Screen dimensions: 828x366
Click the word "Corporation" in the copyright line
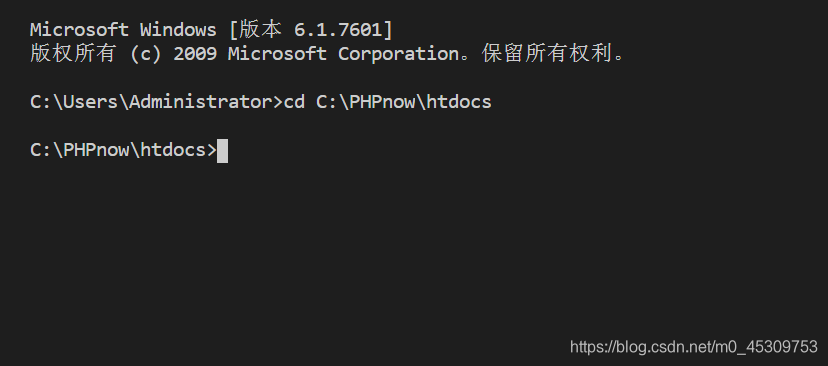pyautogui.click(x=399, y=54)
